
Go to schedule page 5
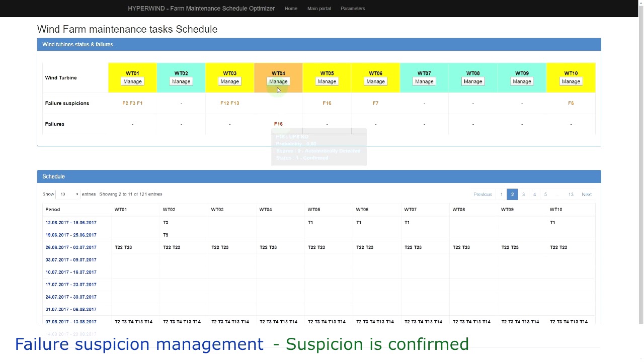click(545, 195)
